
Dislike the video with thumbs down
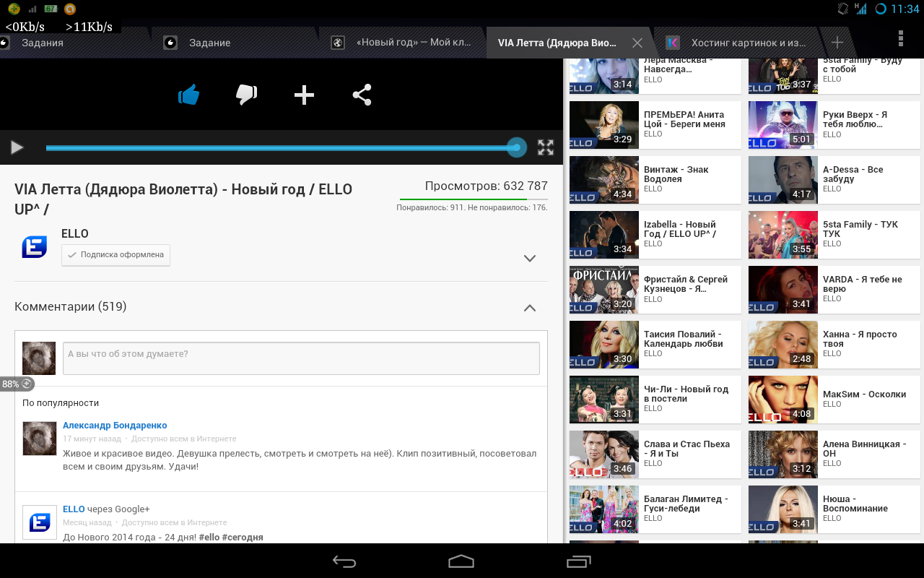click(246, 95)
